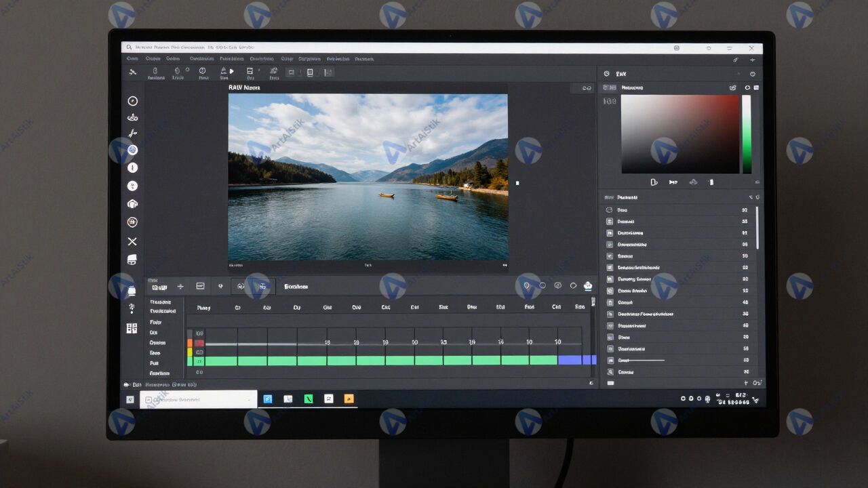The width and height of the screenshot is (868, 488).
Task: Toggle the checkbox on the fourth right-panel list row
Action: pyautogui.click(x=609, y=245)
